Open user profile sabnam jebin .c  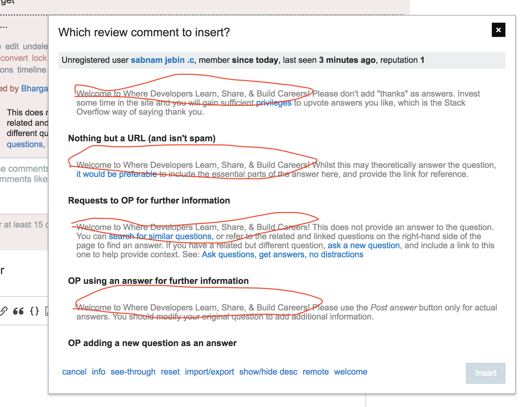(162, 60)
